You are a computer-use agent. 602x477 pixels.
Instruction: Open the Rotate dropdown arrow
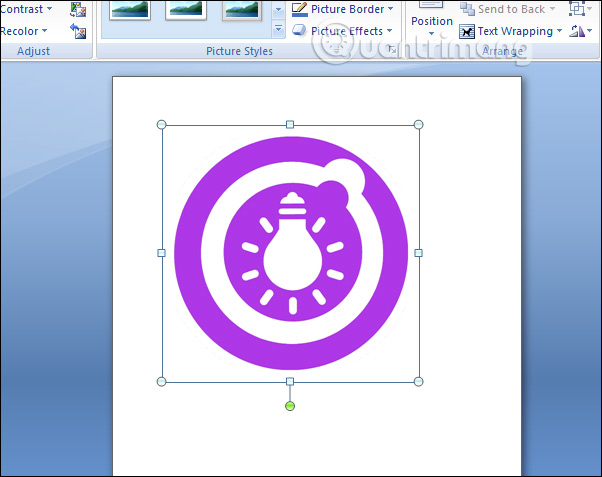click(589, 31)
